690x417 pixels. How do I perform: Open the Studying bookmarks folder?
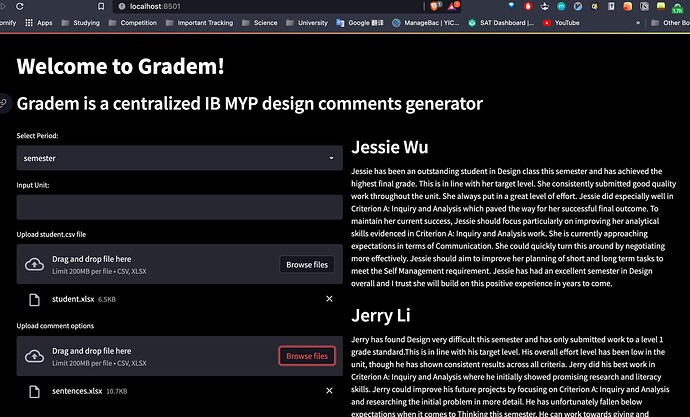(81, 22)
